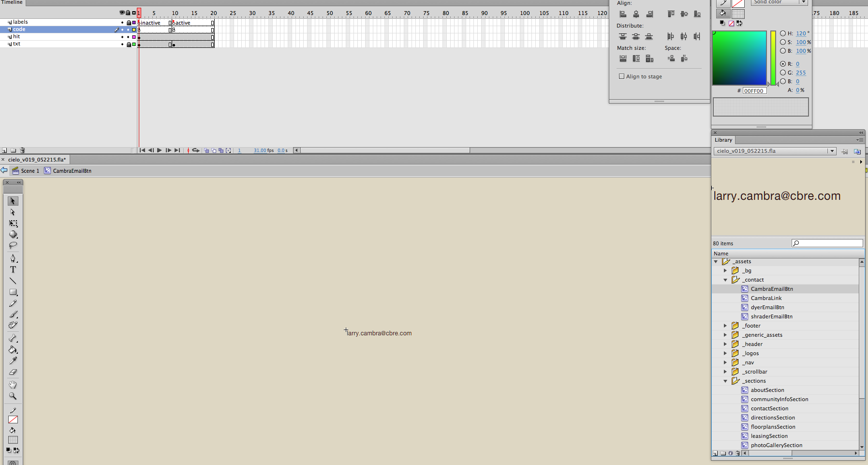Select the H hue radio button
Screen dimensions: 868x465
[783, 33]
